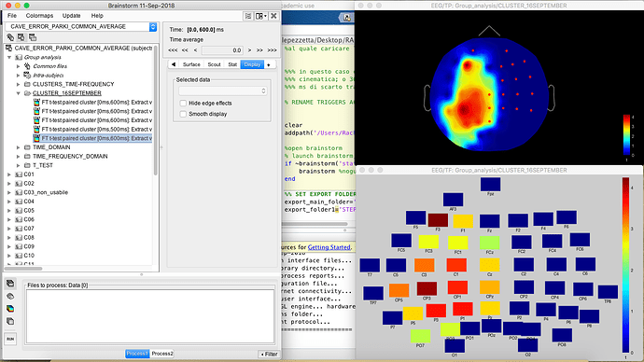
Task: Step forward one sample with > button
Action: click(x=249, y=50)
